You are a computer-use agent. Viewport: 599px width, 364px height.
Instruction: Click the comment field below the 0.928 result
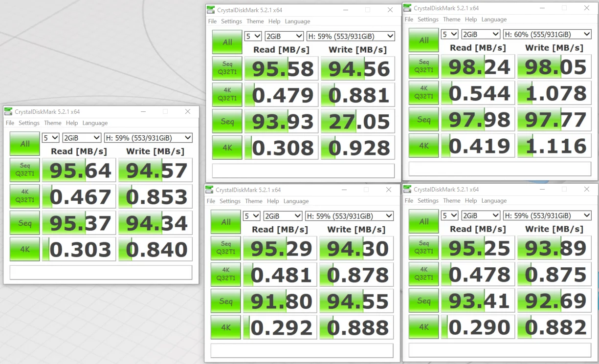304,171
